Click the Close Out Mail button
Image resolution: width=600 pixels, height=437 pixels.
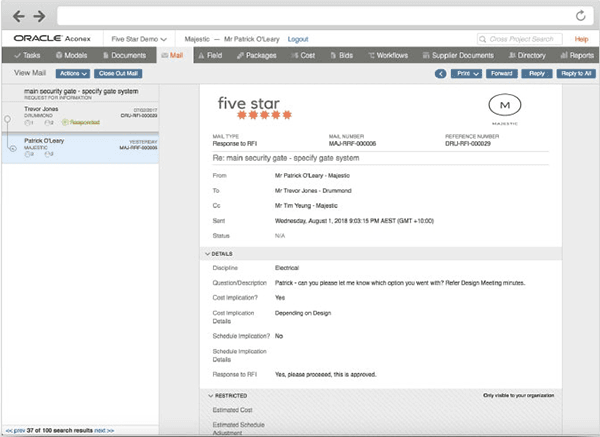point(118,73)
